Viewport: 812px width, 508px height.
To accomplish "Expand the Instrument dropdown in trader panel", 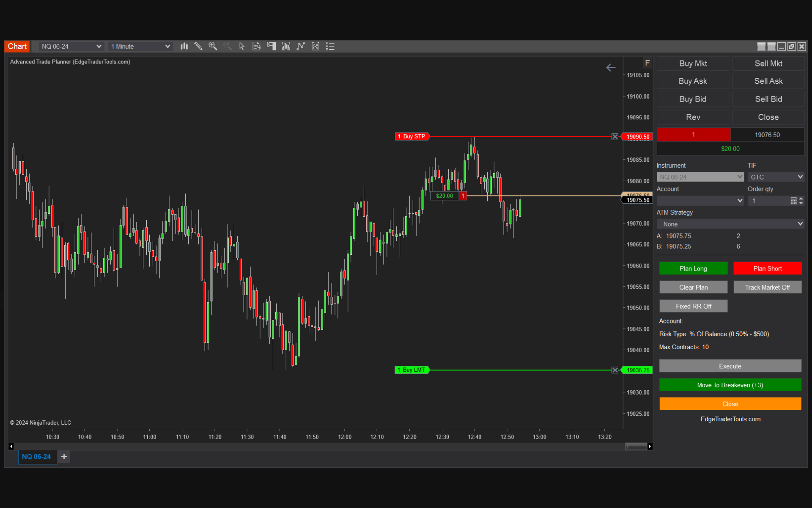I will (700, 177).
